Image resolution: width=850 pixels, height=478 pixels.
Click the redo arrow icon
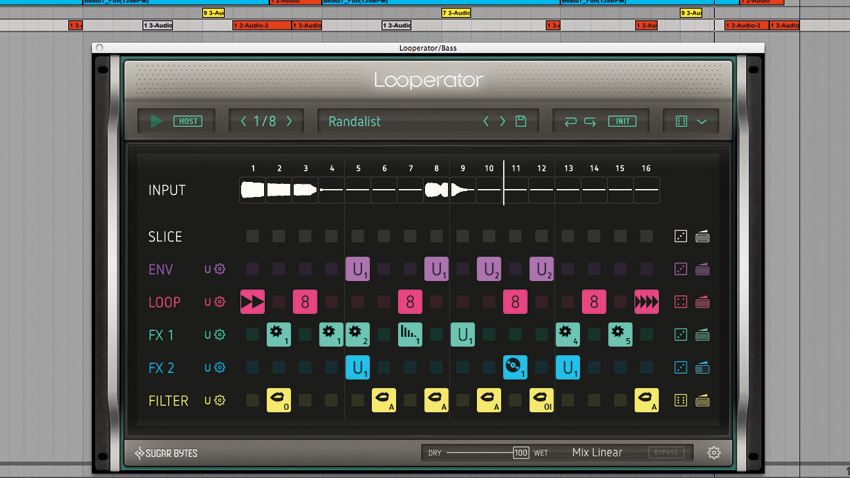coord(590,121)
